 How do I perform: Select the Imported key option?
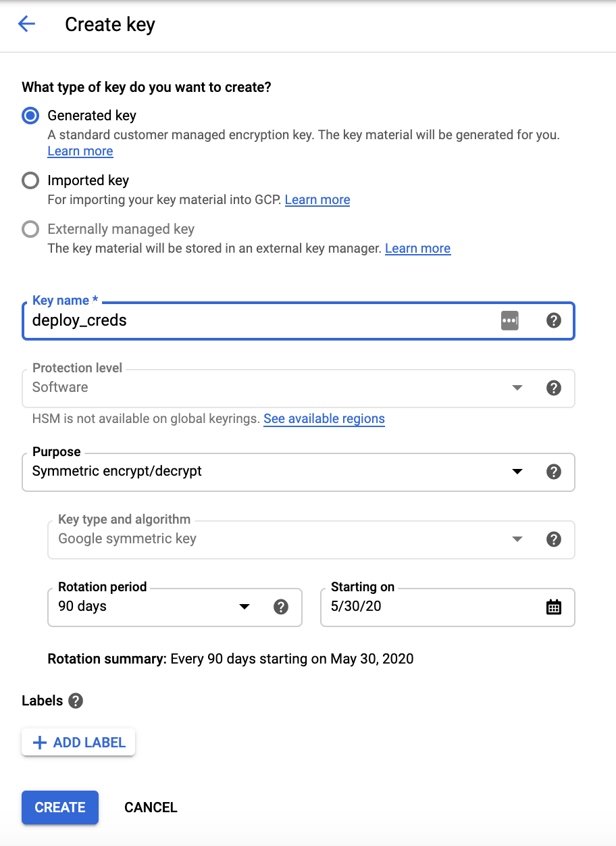30,180
